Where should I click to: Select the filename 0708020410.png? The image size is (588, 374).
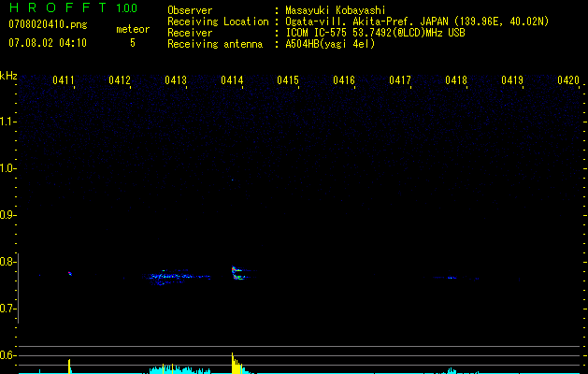coord(48,24)
